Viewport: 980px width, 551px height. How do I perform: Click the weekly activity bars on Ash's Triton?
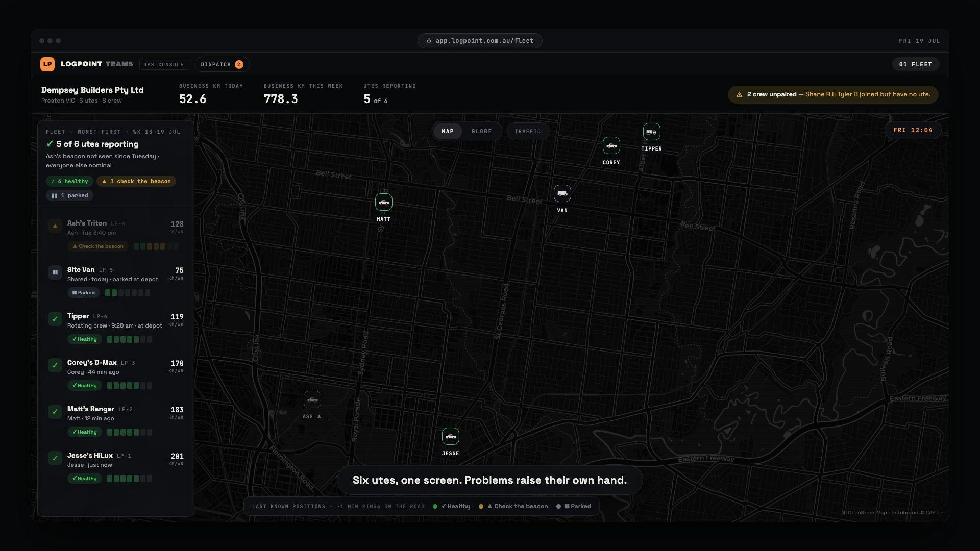pyautogui.click(x=156, y=246)
